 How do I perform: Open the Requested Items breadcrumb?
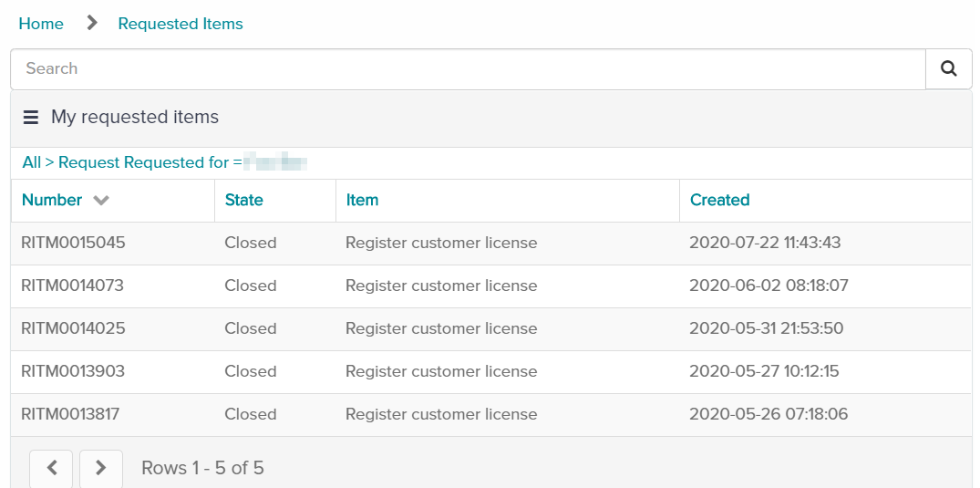tap(181, 24)
